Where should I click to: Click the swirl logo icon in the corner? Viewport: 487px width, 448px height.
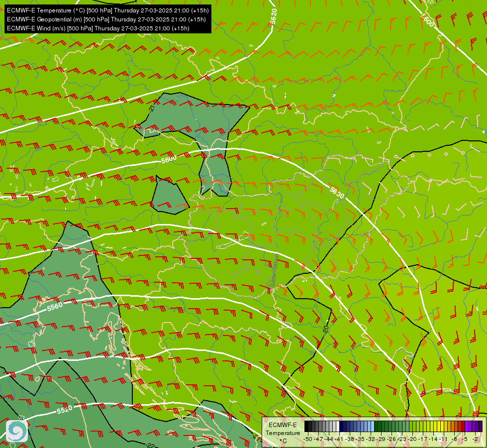click(17, 431)
